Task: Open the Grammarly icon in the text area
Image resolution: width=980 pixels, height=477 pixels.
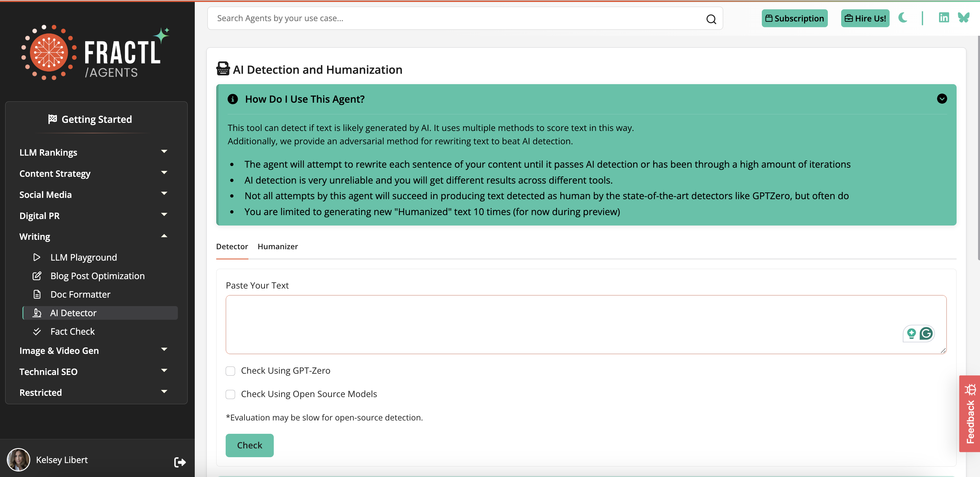Action: coord(927,333)
